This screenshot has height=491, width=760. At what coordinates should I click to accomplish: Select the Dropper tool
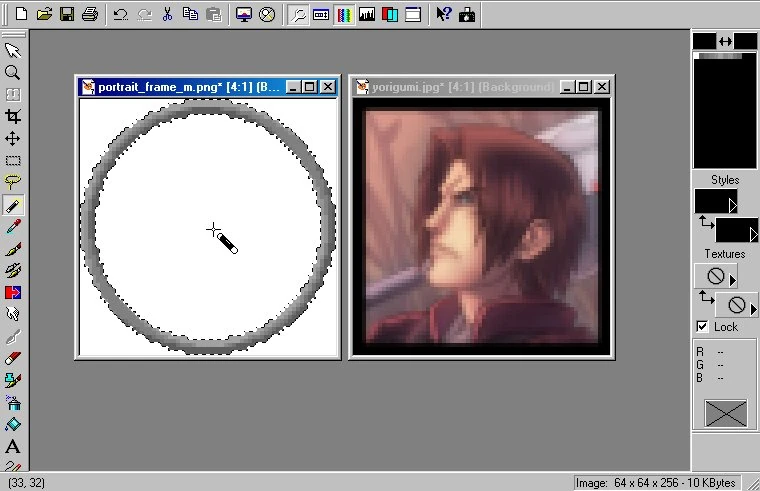[x=13, y=227]
